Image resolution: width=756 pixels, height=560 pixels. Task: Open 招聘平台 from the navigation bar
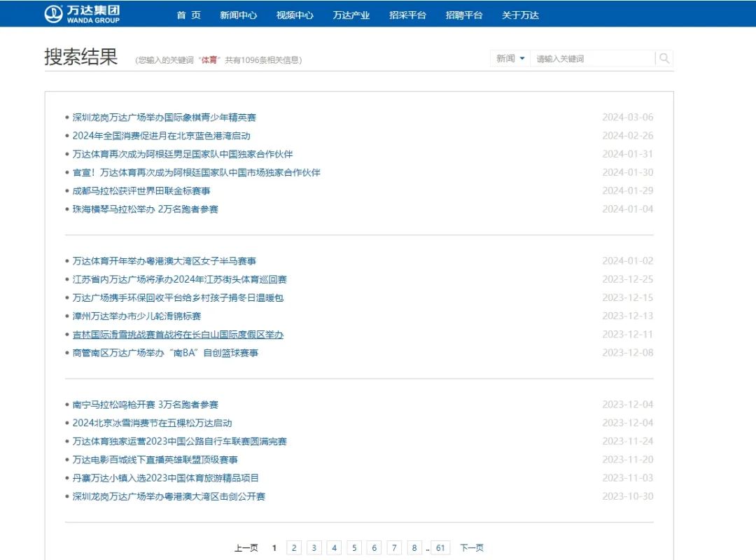click(464, 15)
